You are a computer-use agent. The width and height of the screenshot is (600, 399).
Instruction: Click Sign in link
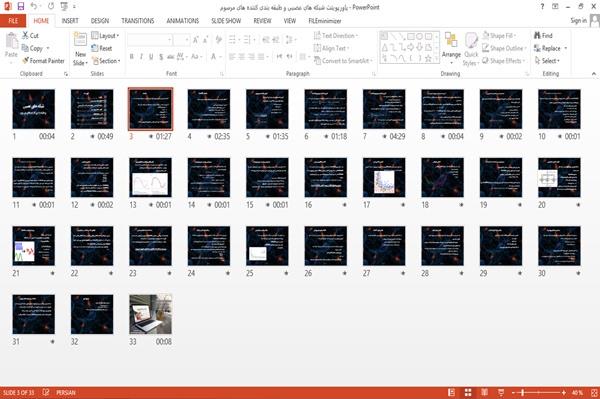[x=578, y=21]
